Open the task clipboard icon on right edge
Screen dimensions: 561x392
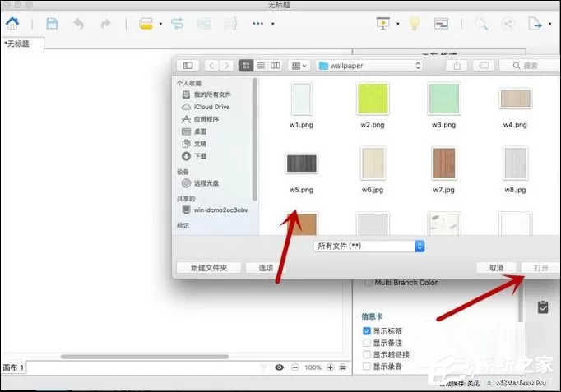pos(543,307)
